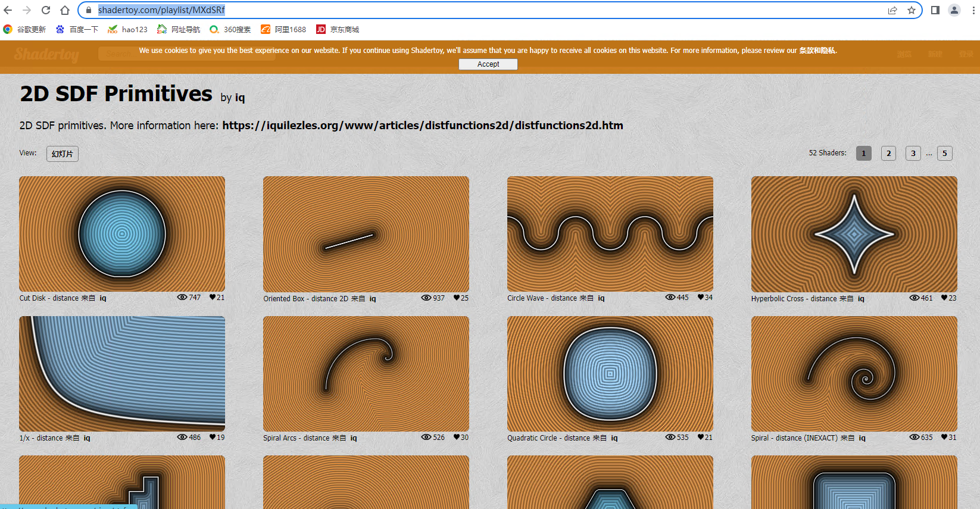The image size is (980, 509).
Task: Click the share page icon in the address bar
Action: tap(892, 10)
